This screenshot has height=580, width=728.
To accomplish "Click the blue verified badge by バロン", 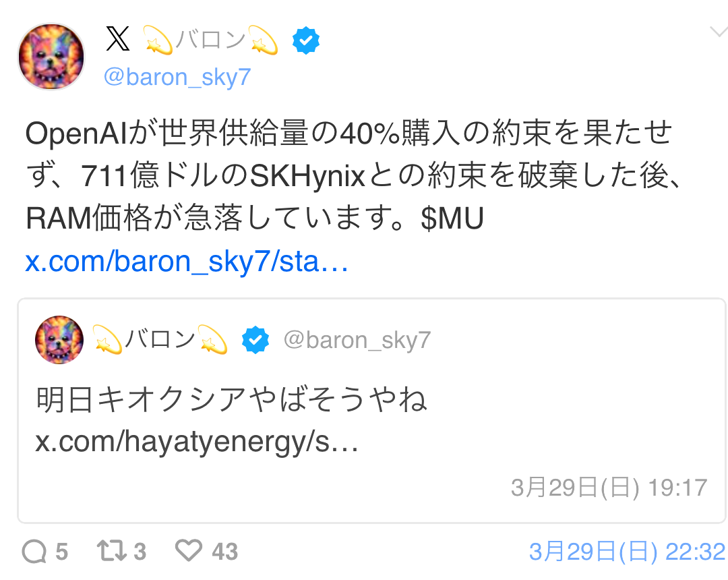I will (x=306, y=40).
